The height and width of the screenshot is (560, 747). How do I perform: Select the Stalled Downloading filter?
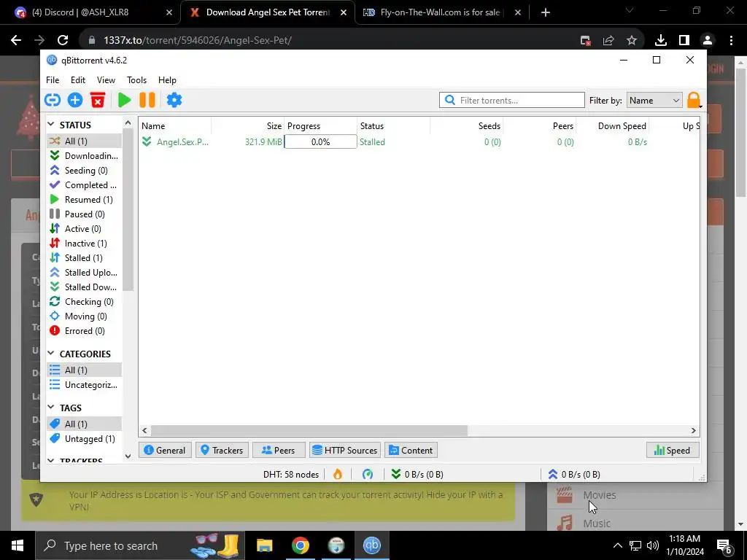[85, 287]
